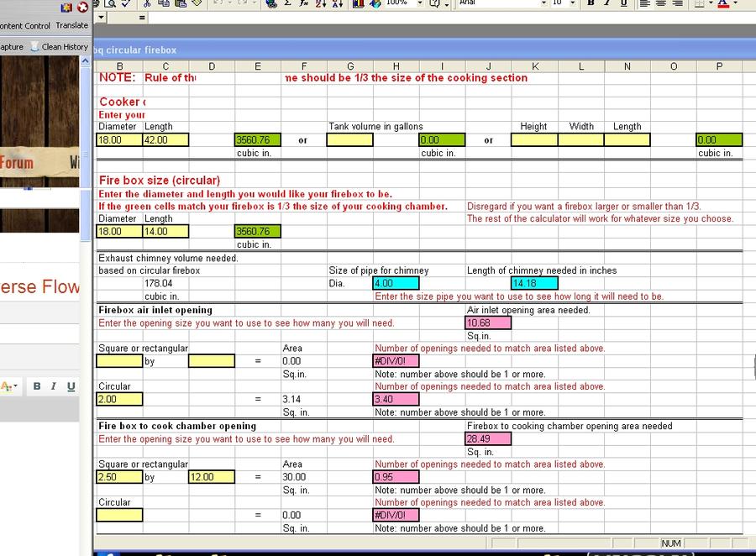The width and height of the screenshot is (756, 556).
Task: Click the Cut scissors icon in the toolbar
Action: tap(145, 3)
